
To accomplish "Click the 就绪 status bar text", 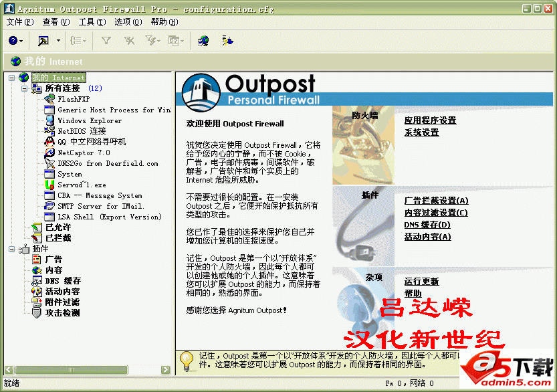I will (11, 383).
